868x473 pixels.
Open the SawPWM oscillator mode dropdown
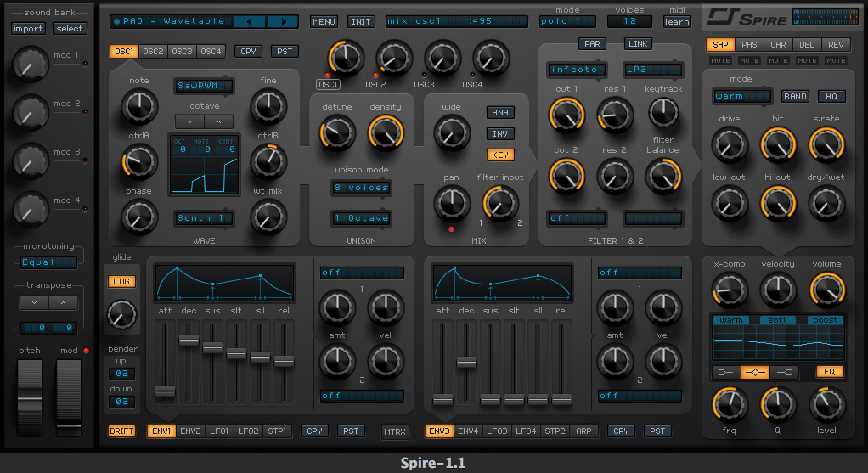tap(203, 86)
